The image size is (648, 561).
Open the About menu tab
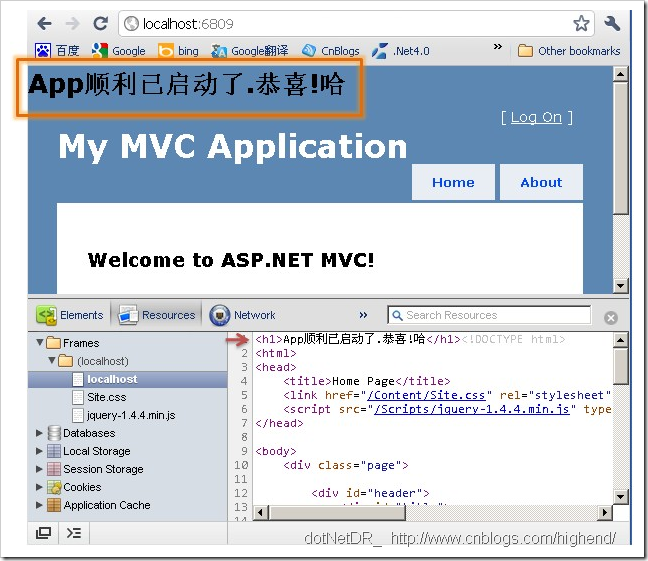[541, 182]
